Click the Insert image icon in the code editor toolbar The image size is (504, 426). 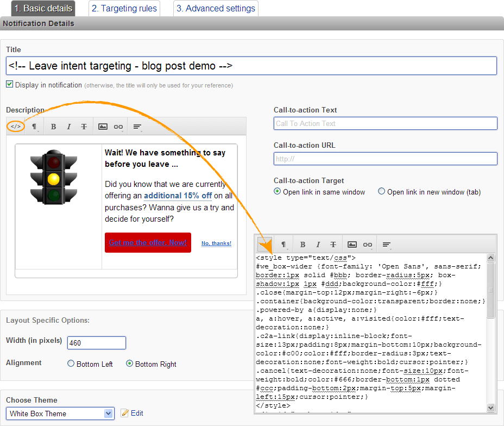(x=352, y=245)
